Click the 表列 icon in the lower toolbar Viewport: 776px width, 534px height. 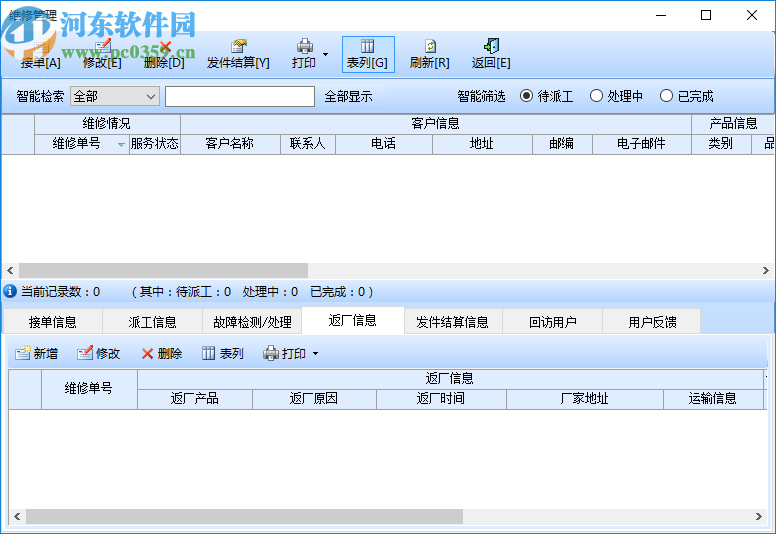point(208,353)
